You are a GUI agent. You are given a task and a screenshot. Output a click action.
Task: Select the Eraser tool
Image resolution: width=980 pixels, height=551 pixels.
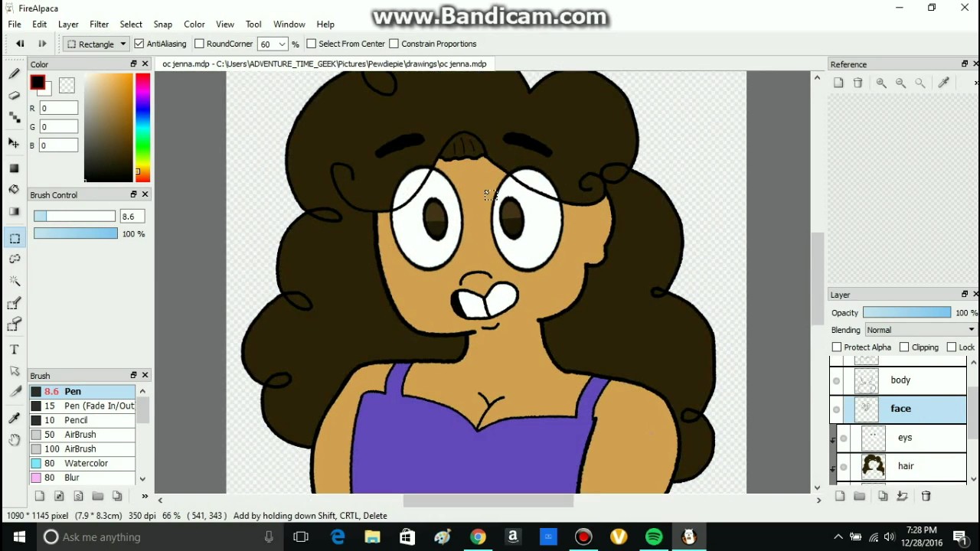(x=14, y=96)
